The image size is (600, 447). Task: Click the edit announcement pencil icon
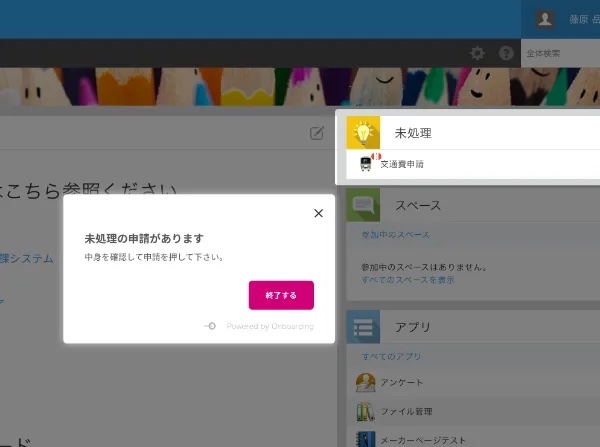click(x=317, y=133)
